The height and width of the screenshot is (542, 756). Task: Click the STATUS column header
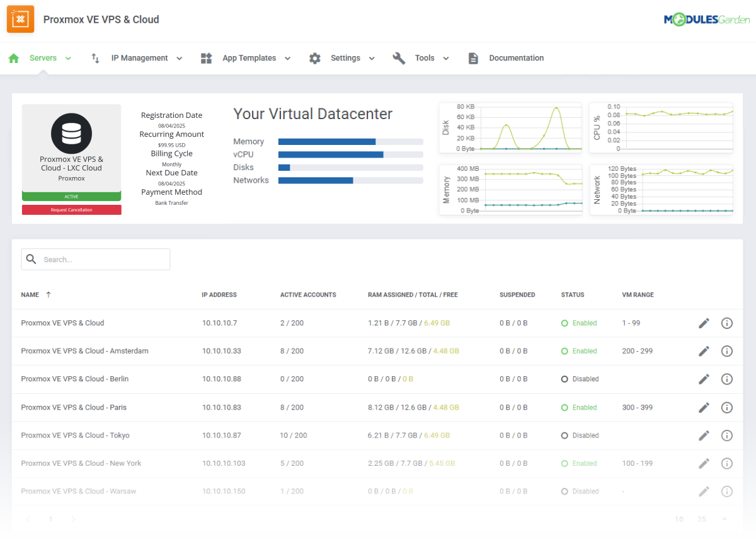[573, 294]
